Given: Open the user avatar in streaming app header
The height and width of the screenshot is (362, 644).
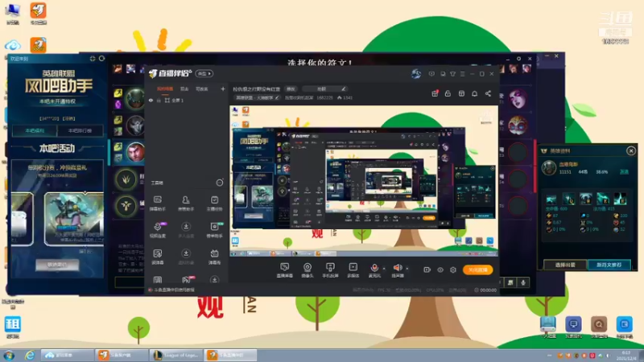Looking at the screenshot, I should click(416, 73).
